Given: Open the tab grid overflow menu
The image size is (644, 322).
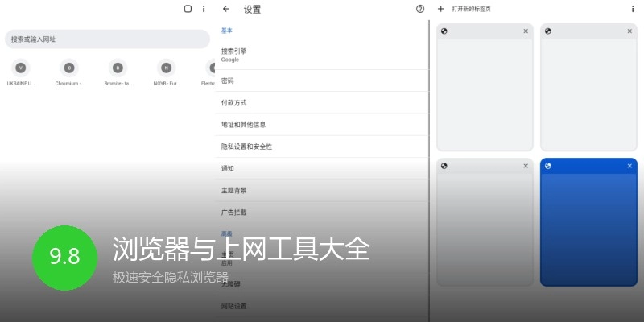Looking at the screenshot, I should (x=633, y=9).
